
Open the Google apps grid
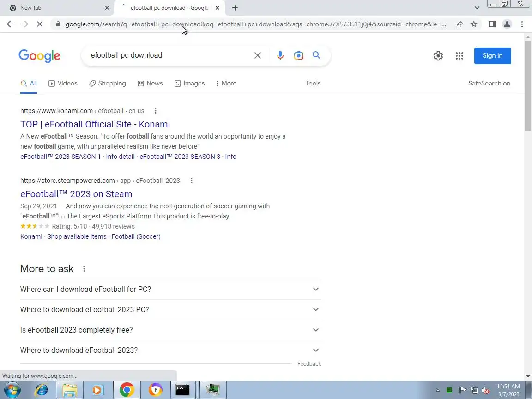(x=459, y=55)
